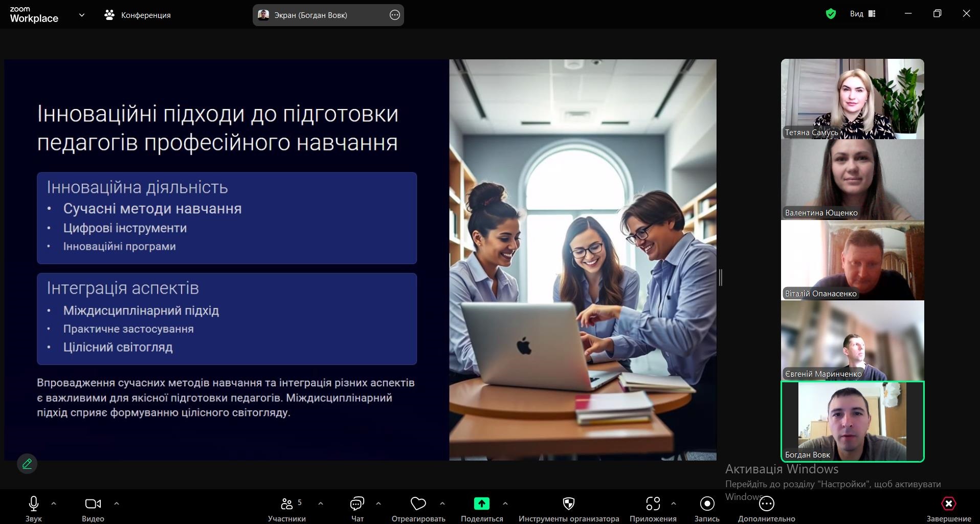Click the green encryption shield icon
The image size is (980, 524).
click(831, 14)
